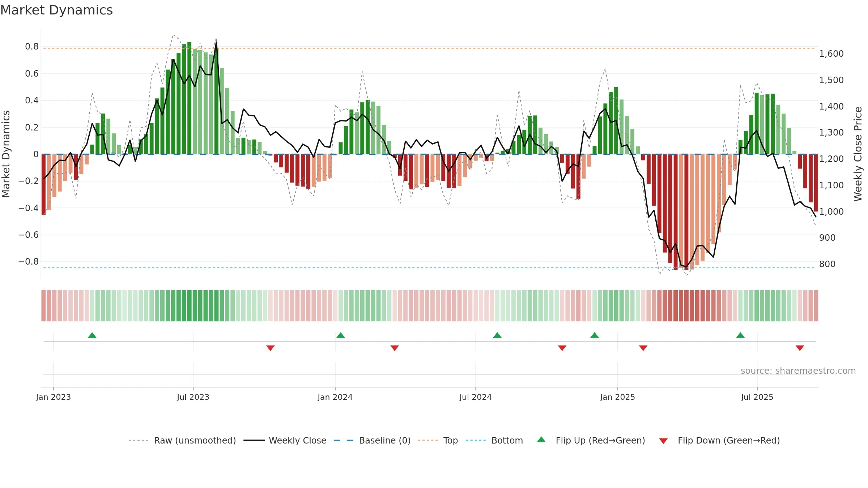Select the flip-down marker near February 2025
Image resolution: width=868 pixels, height=488 pixels.
coord(643,348)
